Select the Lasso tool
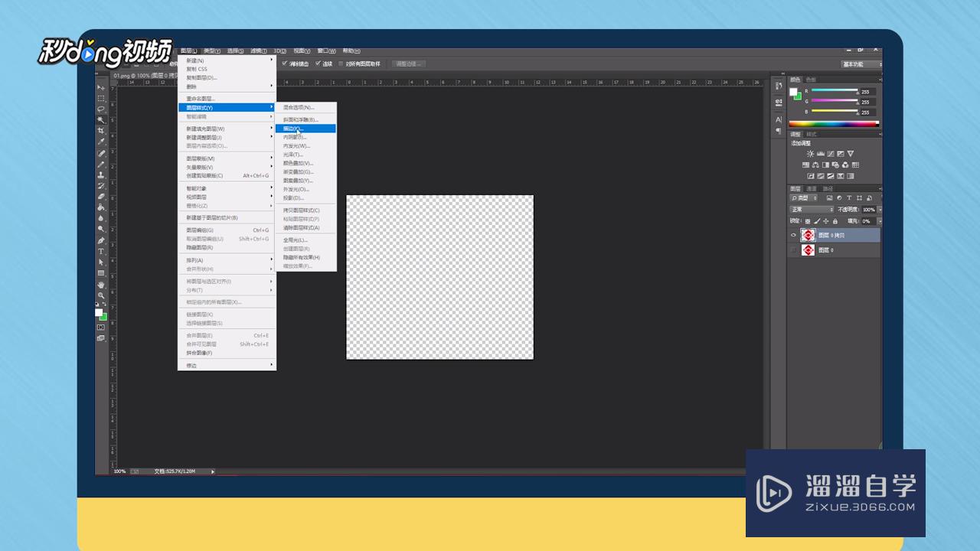Screen dimensions: 980x551 tap(100, 109)
